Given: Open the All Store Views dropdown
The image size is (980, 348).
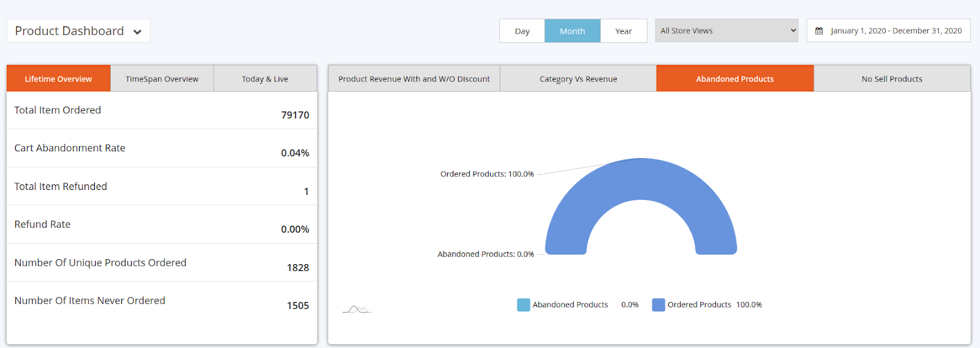Looking at the screenshot, I should tap(726, 31).
